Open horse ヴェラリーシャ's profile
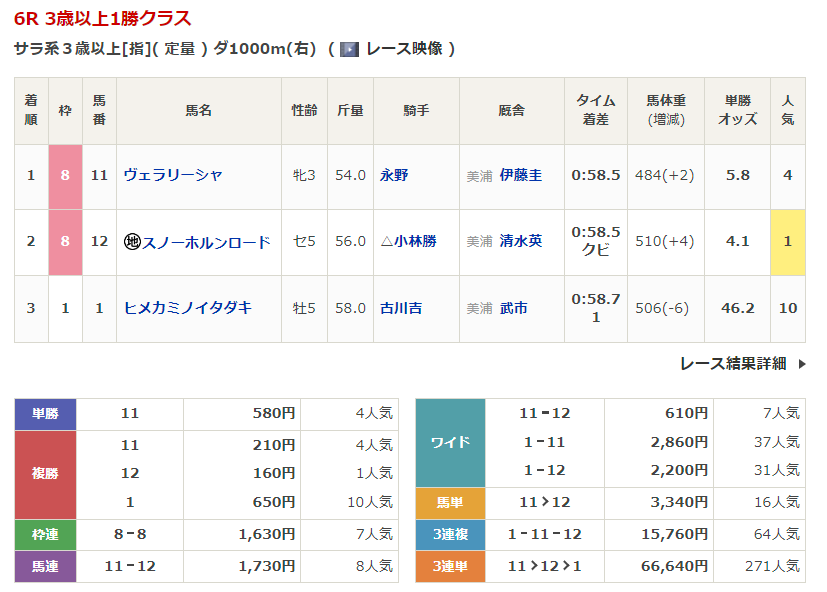Screen dimensions: 827x592 tap(173, 175)
